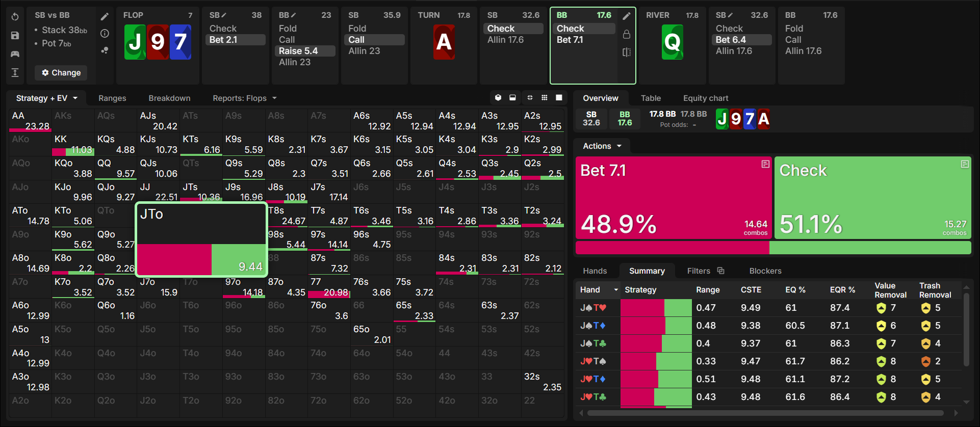
Task: Click the expand icon on Bet 7.1 card
Action: [x=765, y=164]
